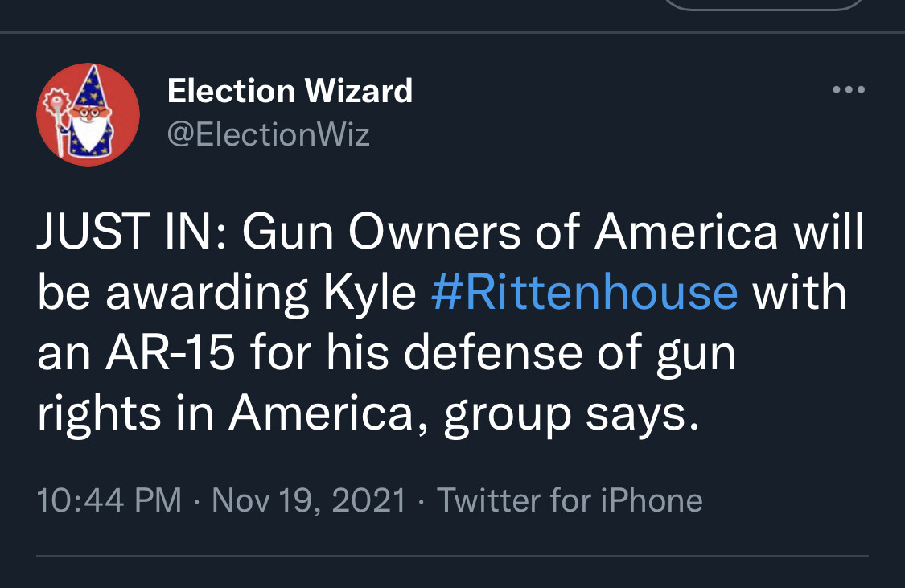
Task: Click the "JUST IN:" text in the tweet
Action: pos(133,233)
